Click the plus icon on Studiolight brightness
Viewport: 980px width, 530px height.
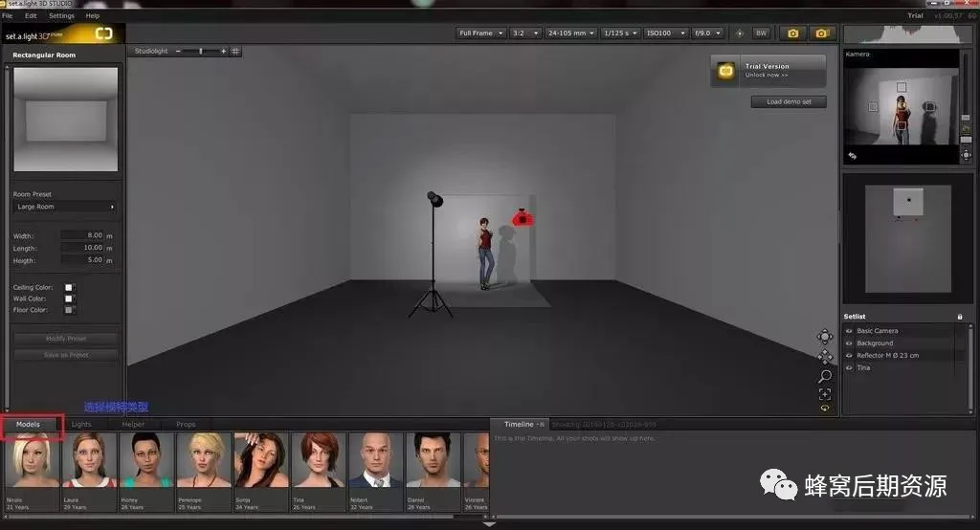[223, 52]
